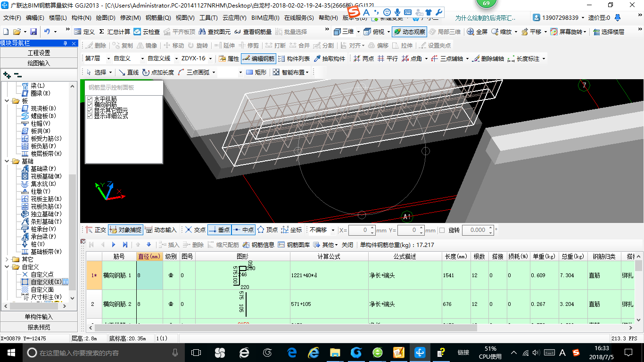Screen dimensions: 644x362
Task: Select the 矩形 rectangle tool
Action: pos(256,72)
